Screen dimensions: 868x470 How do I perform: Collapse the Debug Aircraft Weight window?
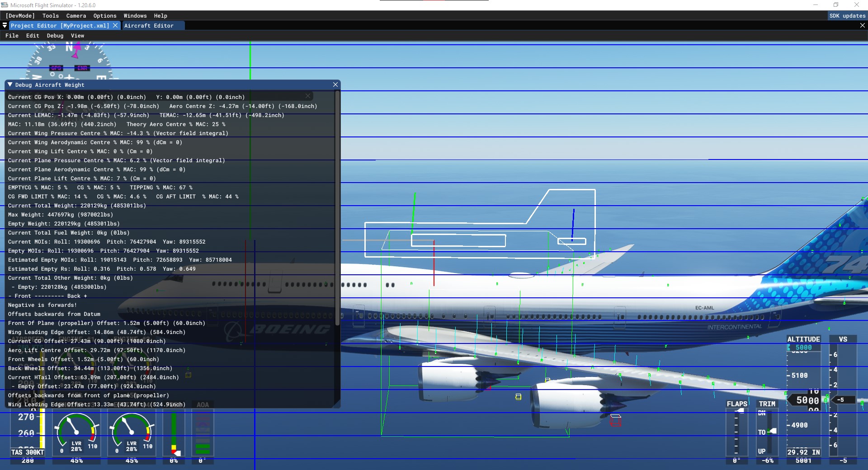(10, 85)
